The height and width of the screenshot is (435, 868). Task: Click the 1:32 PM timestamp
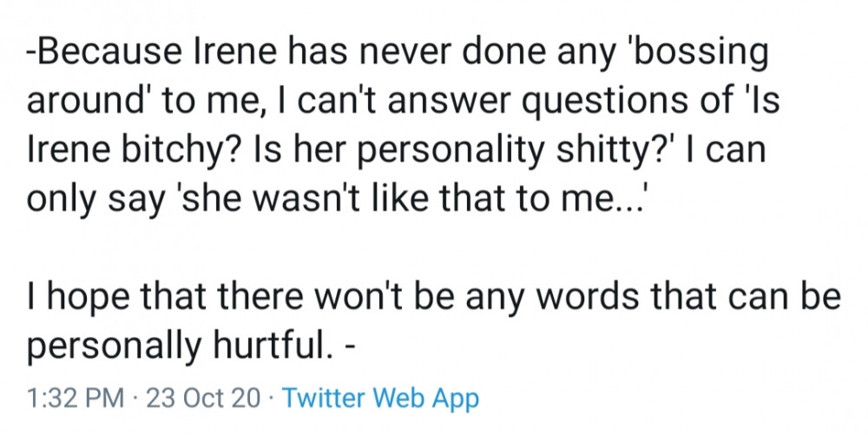(x=76, y=399)
